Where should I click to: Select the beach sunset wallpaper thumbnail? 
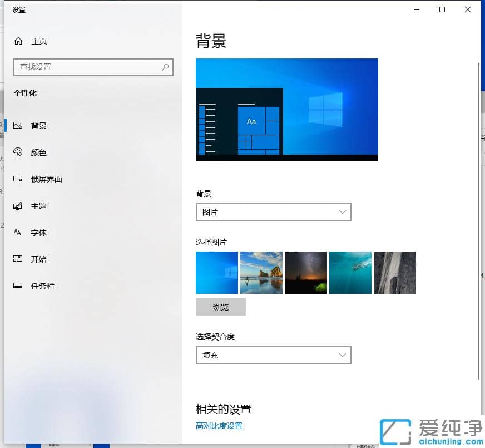tap(261, 272)
